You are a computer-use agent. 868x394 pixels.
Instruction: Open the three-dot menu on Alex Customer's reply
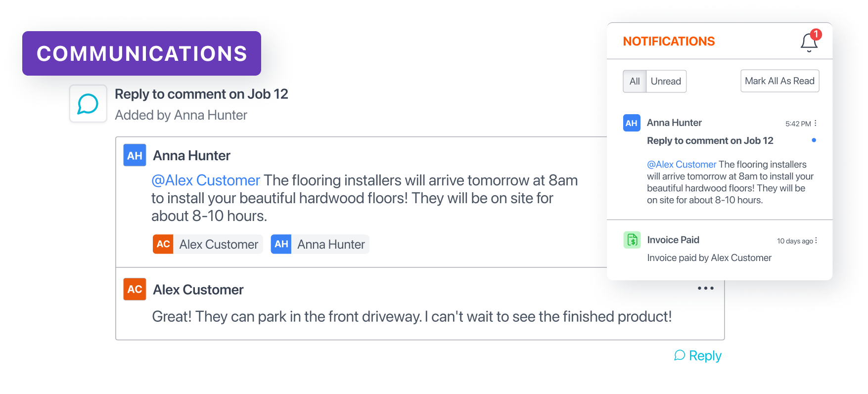coord(705,288)
